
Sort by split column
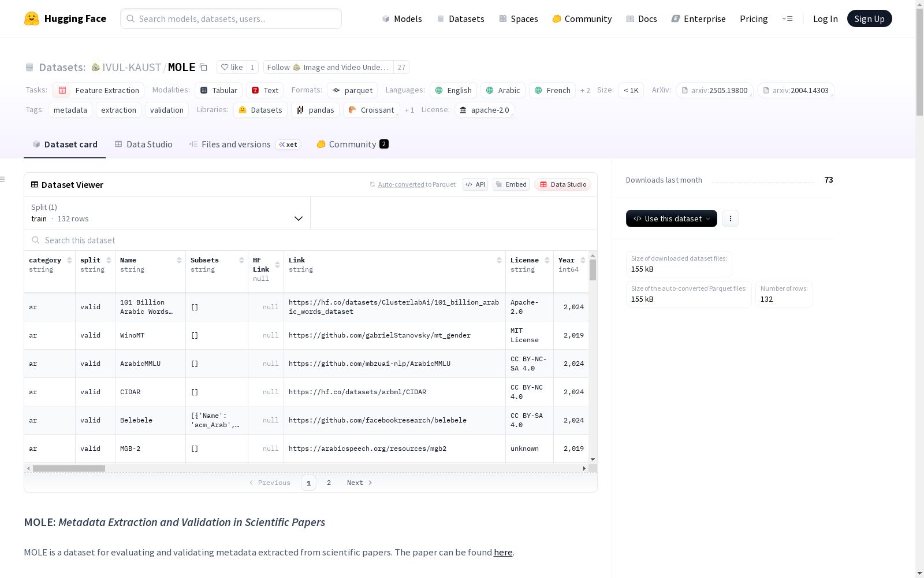click(x=109, y=260)
